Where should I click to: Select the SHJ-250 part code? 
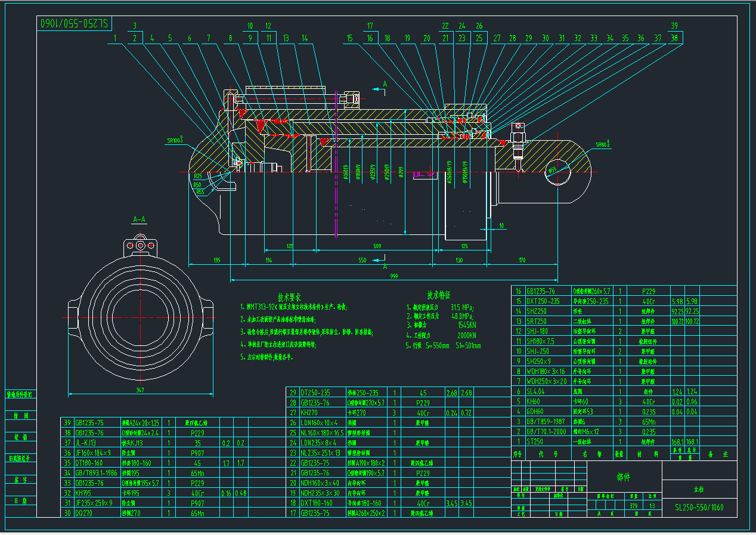pos(537,352)
